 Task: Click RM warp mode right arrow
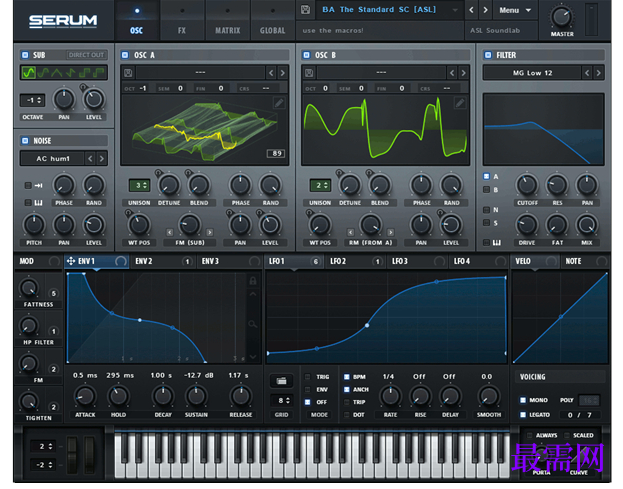[391, 232]
